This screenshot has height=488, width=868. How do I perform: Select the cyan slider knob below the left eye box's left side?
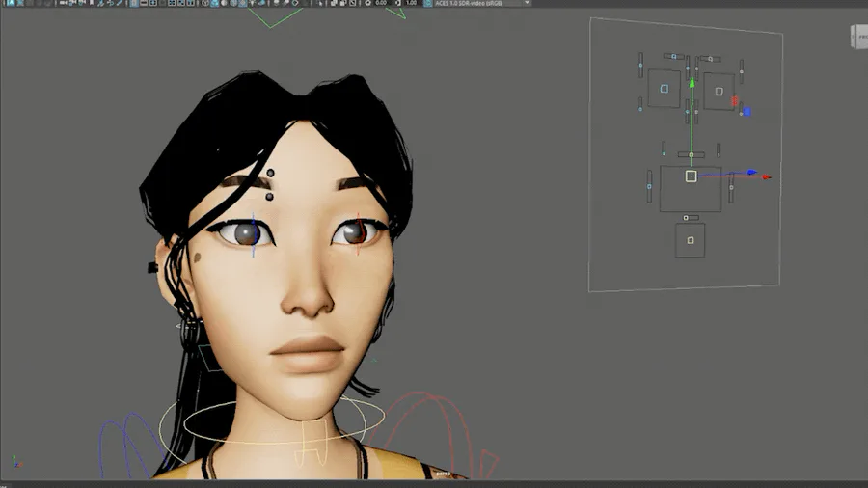640,109
